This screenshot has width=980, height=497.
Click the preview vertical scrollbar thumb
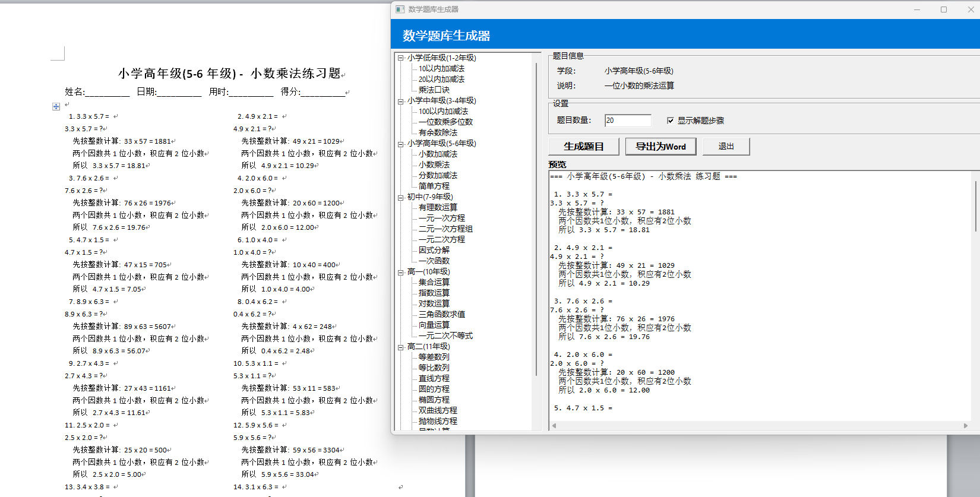975,205
